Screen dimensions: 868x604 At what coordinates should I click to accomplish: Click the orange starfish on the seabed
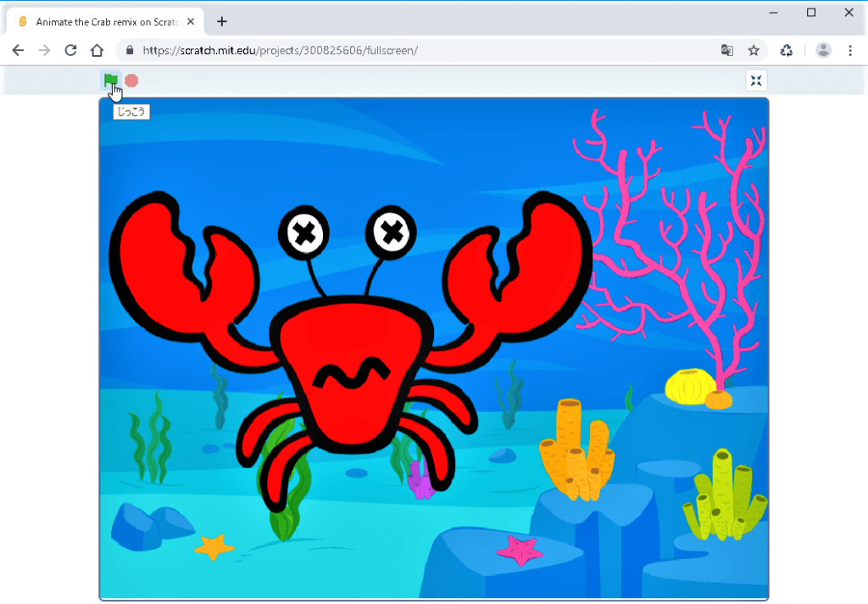point(214,546)
